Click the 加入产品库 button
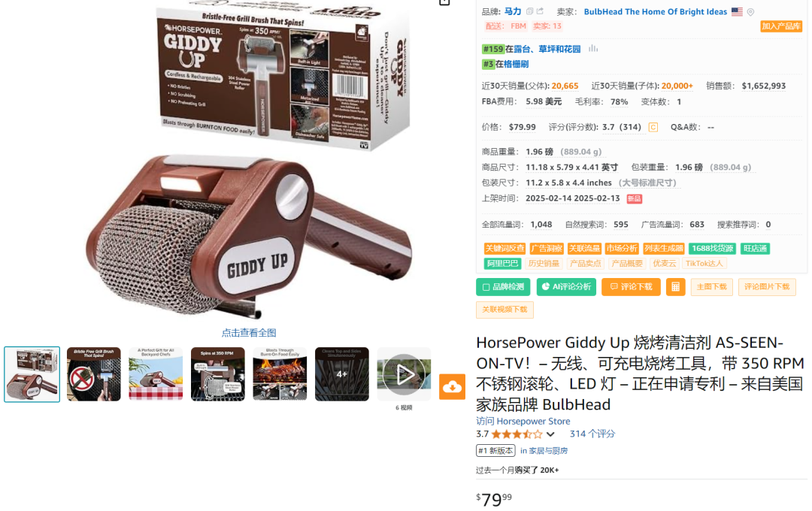The width and height of the screenshot is (812, 511). point(781,26)
